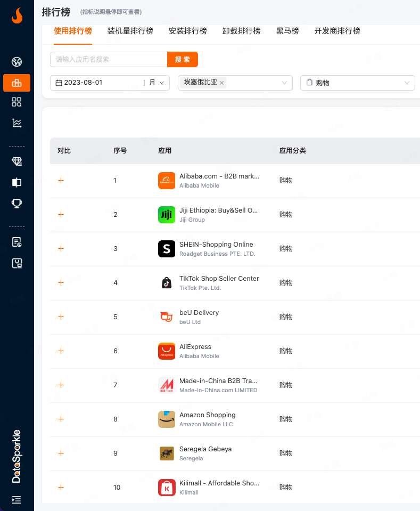Screen dimensions: 420x511
Task: Click developer name beU Ltd
Action: tap(190, 322)
